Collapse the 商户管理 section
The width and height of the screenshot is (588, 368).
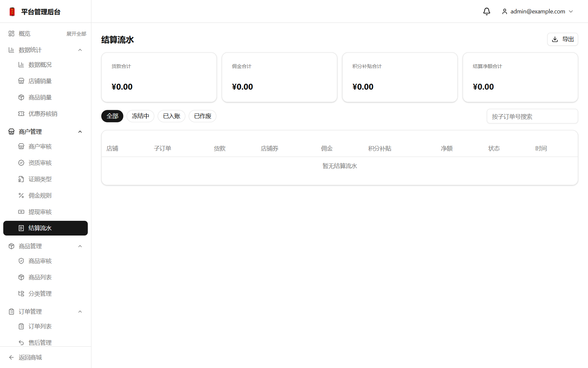80,131
